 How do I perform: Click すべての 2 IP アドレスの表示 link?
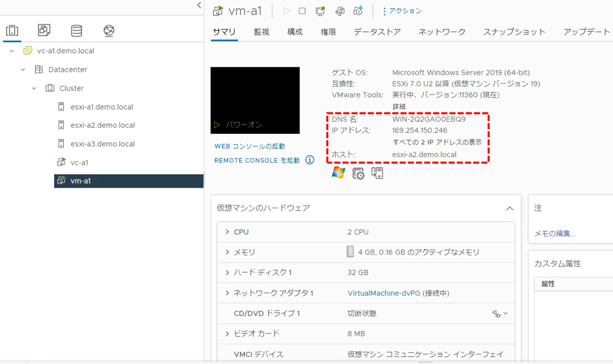point(437,142)
